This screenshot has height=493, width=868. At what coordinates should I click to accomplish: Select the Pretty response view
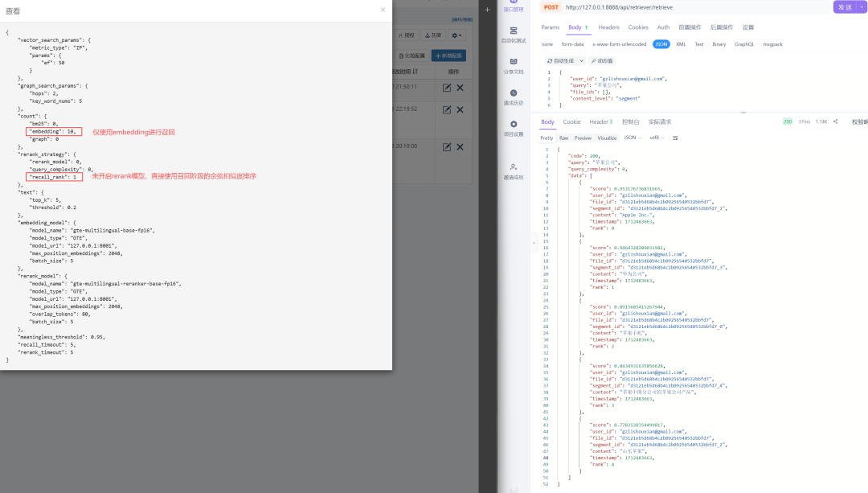tap(547, 138)
